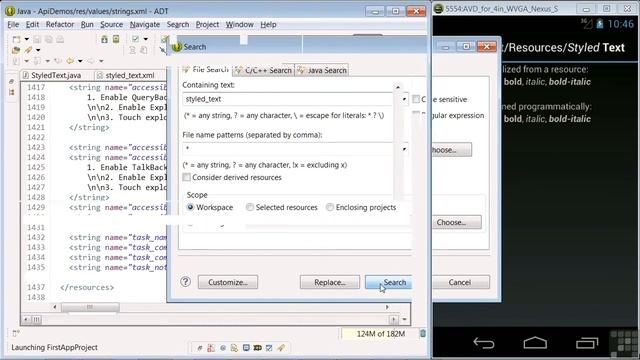Image resolution: width=640 pixels, height=360 pixels.
Task: Switch to the C/C++ Search tab
Action: tap(263, 70)
